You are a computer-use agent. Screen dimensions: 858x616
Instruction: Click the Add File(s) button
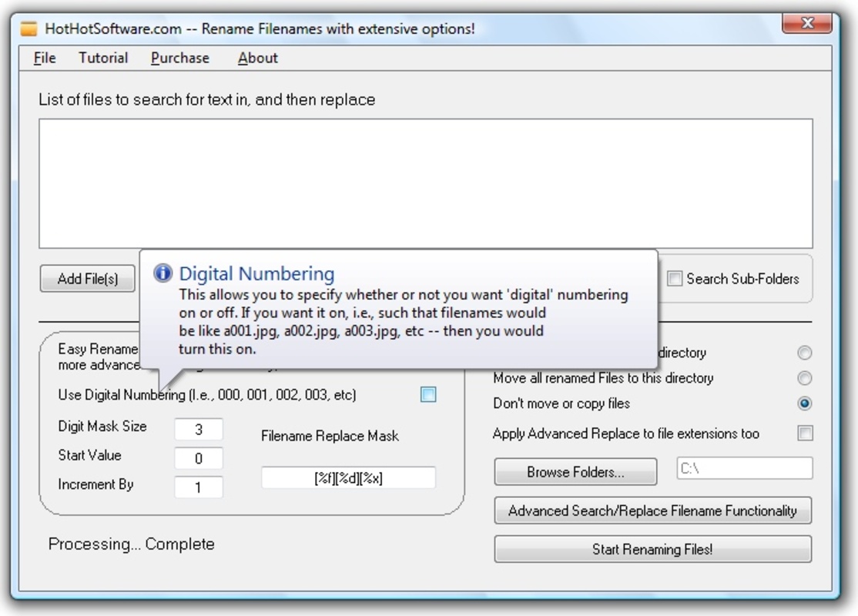click(x=88, y=279)
